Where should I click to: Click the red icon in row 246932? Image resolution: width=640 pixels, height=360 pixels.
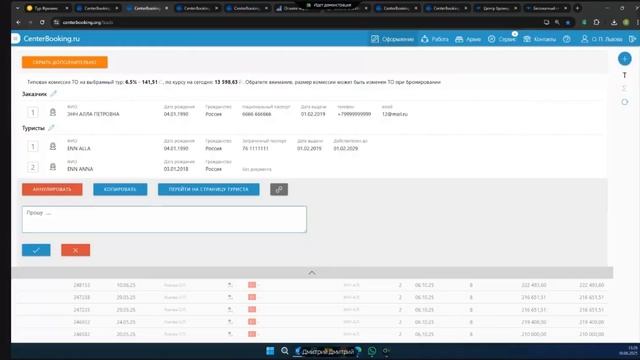tap(252, 322)
